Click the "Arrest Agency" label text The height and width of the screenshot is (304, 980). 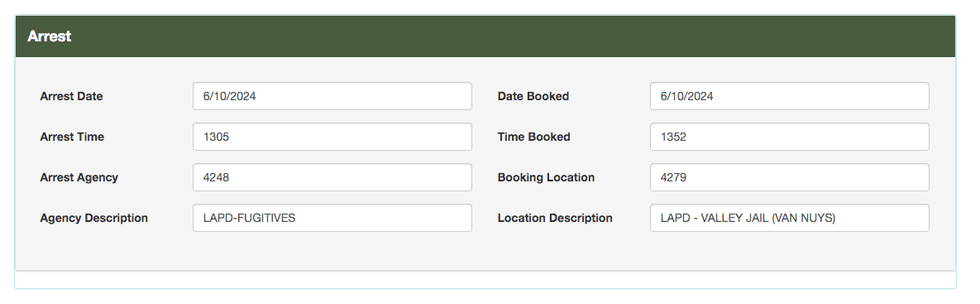point(79,177)
